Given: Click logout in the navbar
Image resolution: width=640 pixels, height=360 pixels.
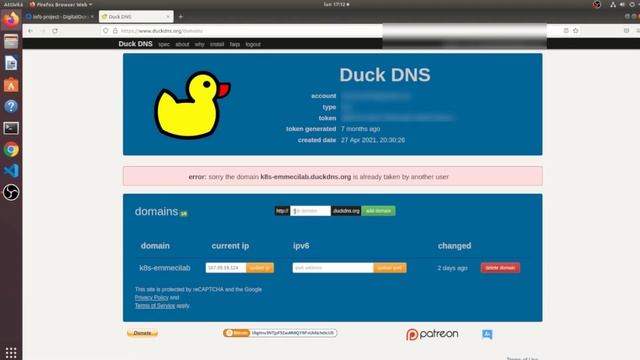Looking at the screenshot, I should (x=253, y=44).
